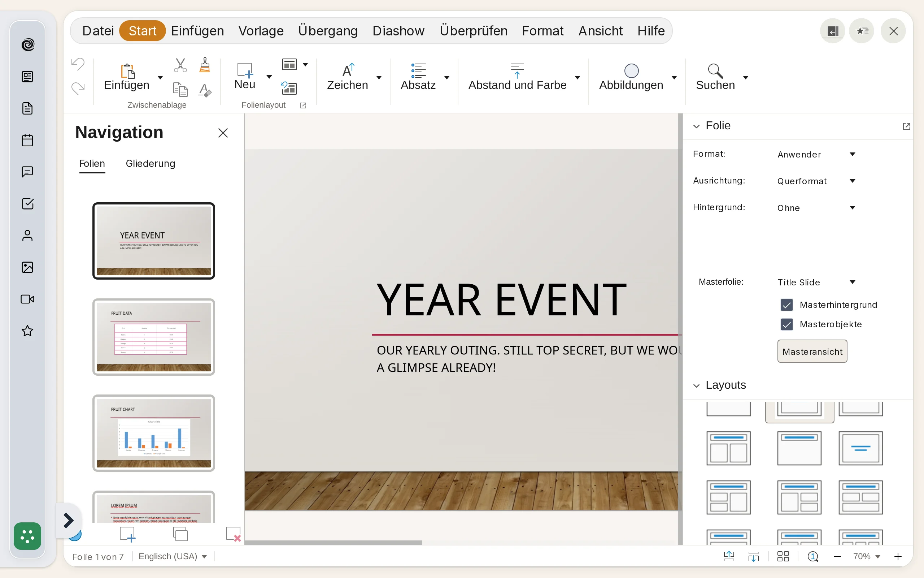The image size is (924, 578).
Task: Open the Englisch (USA) language dropdown
Action: 173,556
